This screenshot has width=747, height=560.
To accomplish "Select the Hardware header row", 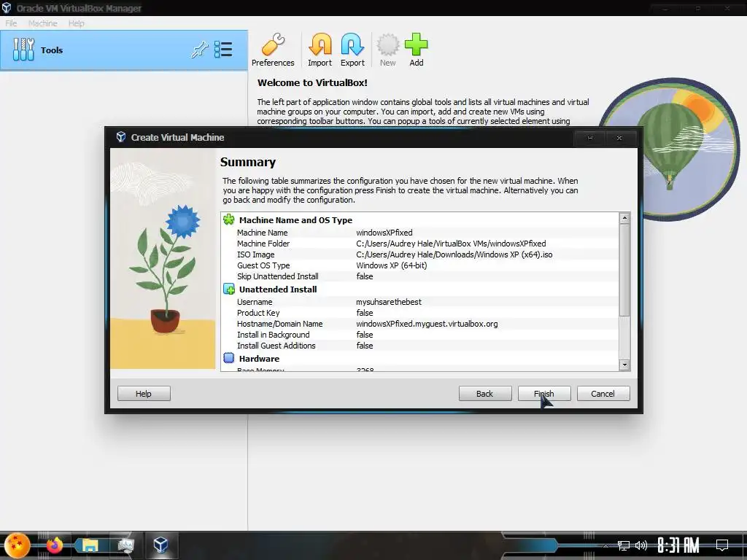I will [259, 359].
